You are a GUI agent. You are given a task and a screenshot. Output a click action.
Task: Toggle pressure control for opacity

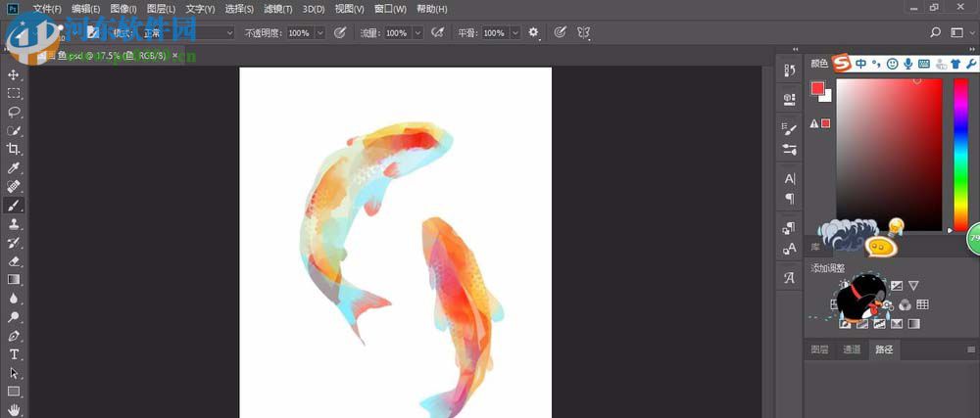point(340,32)
